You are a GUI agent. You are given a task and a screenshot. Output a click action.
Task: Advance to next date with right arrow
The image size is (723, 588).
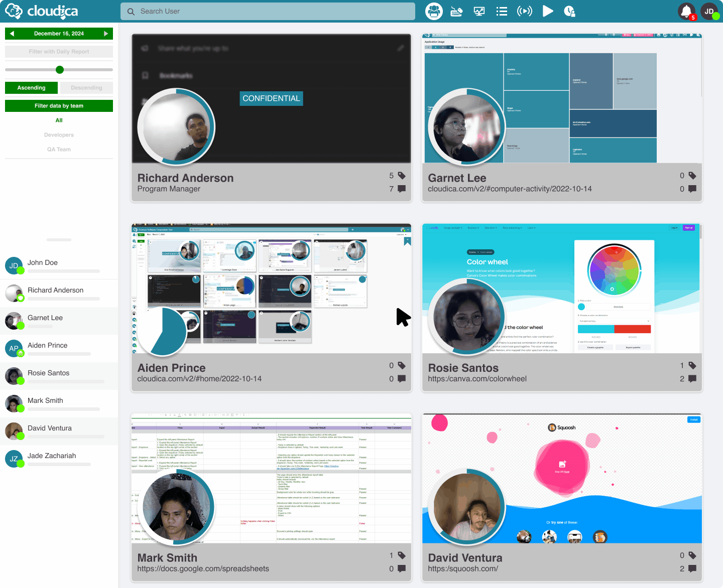pos(106,33)
